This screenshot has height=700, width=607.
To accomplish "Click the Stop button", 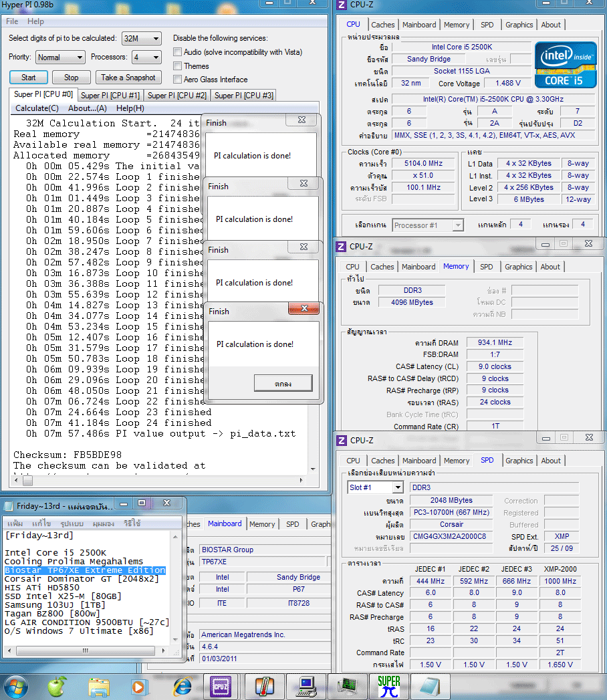I will click(72, 78).
